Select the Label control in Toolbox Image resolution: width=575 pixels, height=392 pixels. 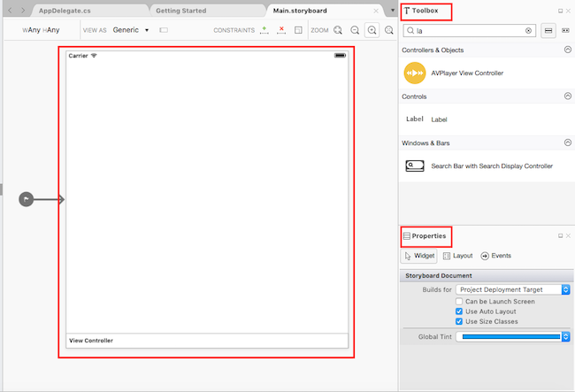point(487,119)
